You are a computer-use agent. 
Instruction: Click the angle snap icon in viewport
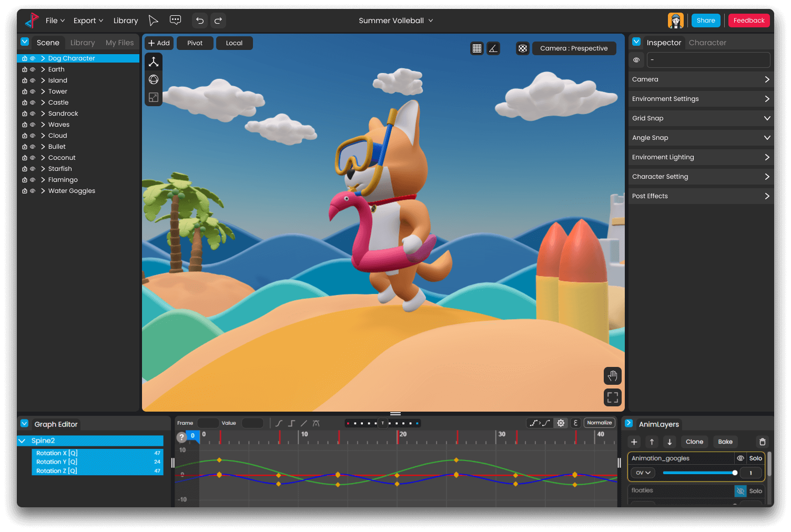coord(493,48)
